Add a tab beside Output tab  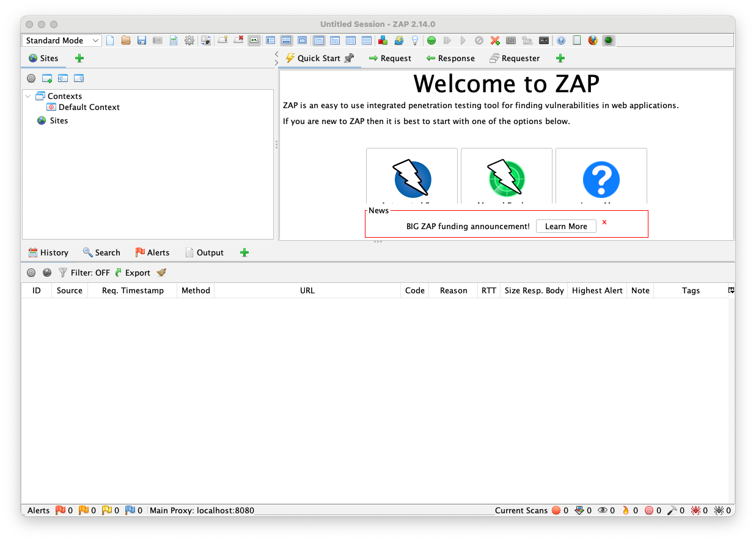[244, 252]
